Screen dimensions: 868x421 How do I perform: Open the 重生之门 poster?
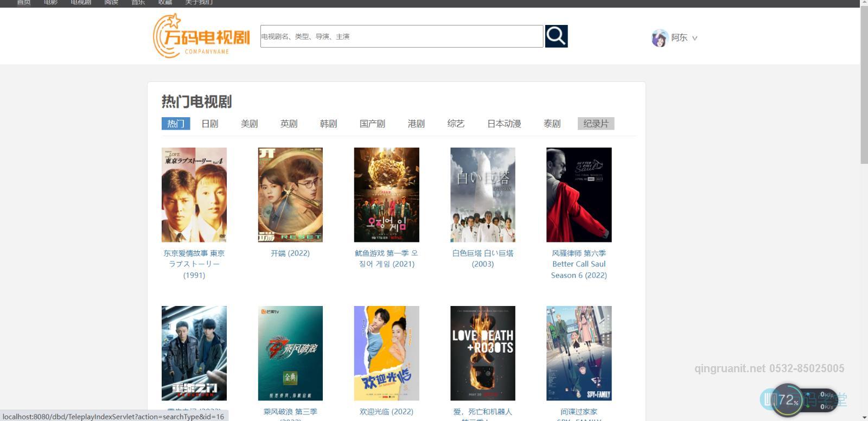click(x=194, y=353)
